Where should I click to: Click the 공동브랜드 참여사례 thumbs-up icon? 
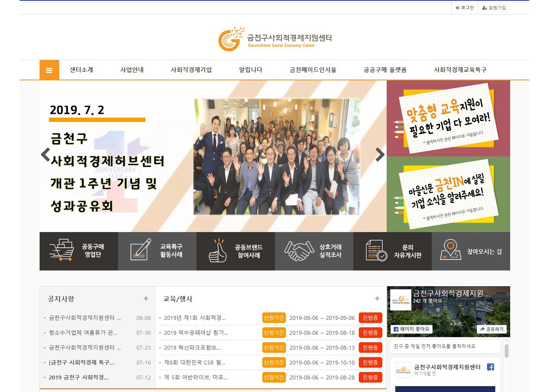tap(218, 250)
